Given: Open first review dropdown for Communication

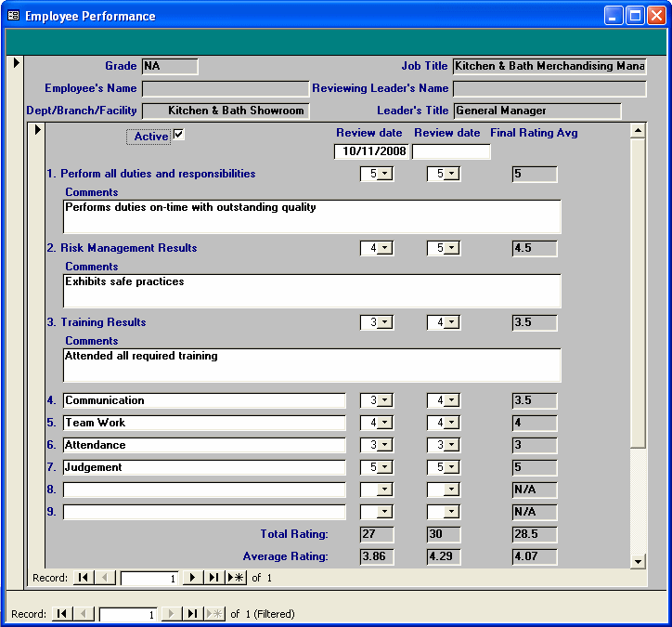Looking at the screenshot, I should tap(385, 400).
